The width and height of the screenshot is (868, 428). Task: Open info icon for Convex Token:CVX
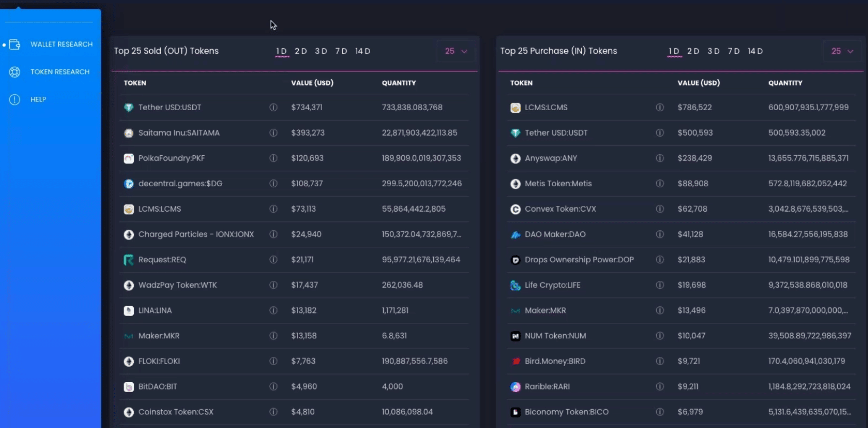tap(660, 209)
